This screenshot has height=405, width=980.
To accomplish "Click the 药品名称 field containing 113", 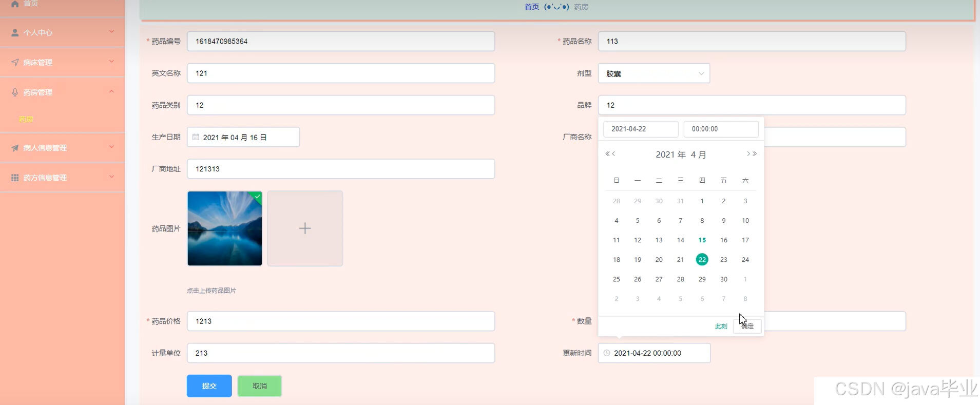I will pyautogui.click(x=752, y=42).
